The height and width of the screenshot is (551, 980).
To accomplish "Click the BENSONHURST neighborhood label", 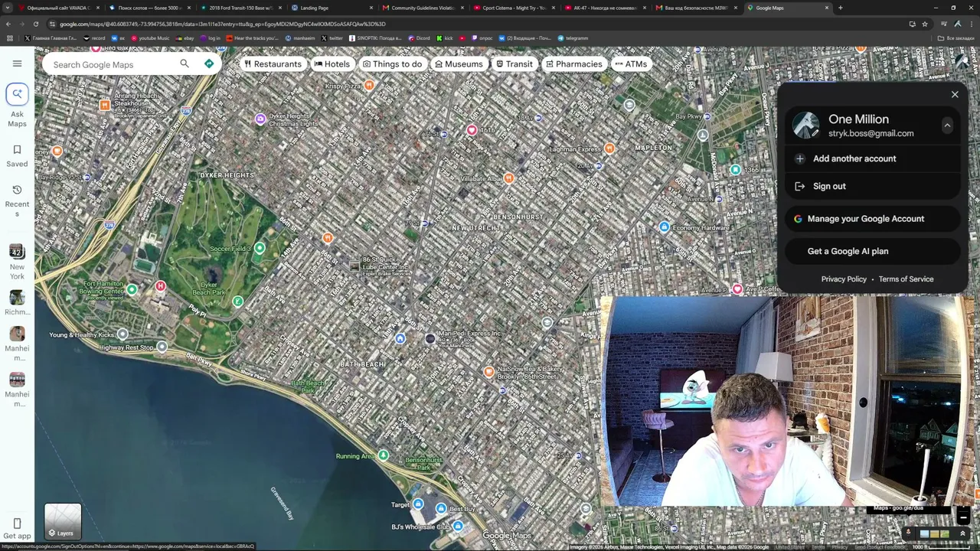I will (x=518, y=217).
